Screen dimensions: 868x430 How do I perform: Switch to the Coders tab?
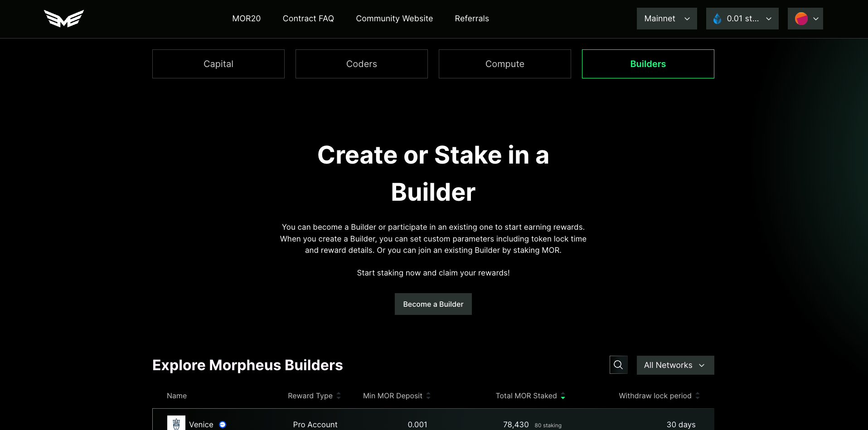362,64
